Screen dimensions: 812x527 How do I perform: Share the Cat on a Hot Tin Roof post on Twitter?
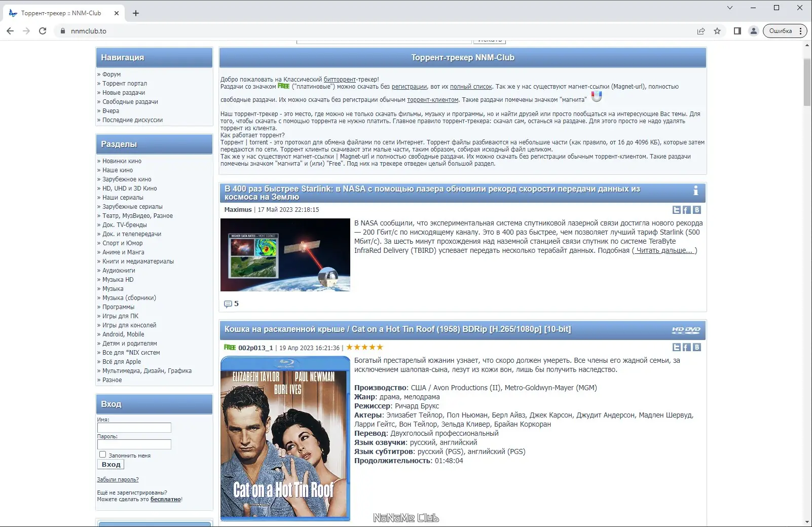pos(677,347)
